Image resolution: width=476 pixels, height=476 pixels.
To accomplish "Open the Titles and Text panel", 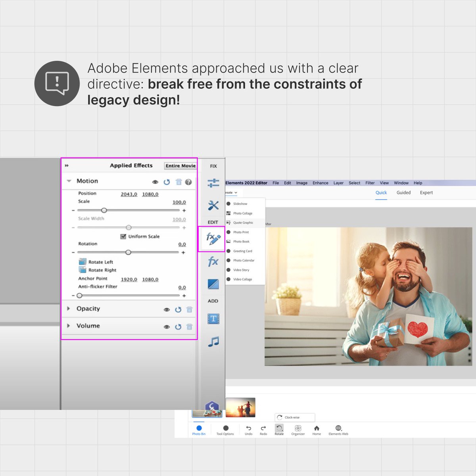I will [213, 319].
